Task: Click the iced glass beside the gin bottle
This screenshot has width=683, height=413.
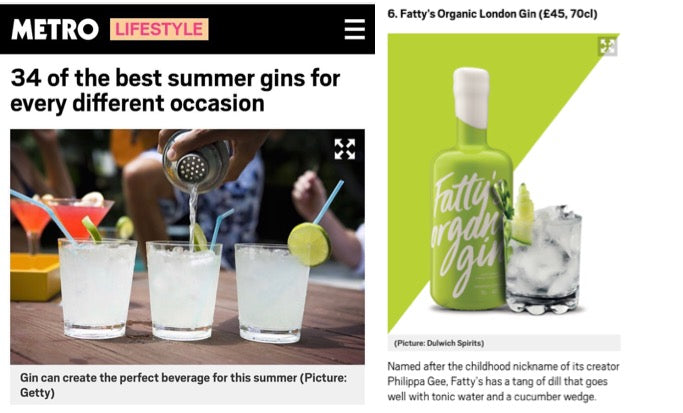Action: pyautogui.click(x=543, y=259)
